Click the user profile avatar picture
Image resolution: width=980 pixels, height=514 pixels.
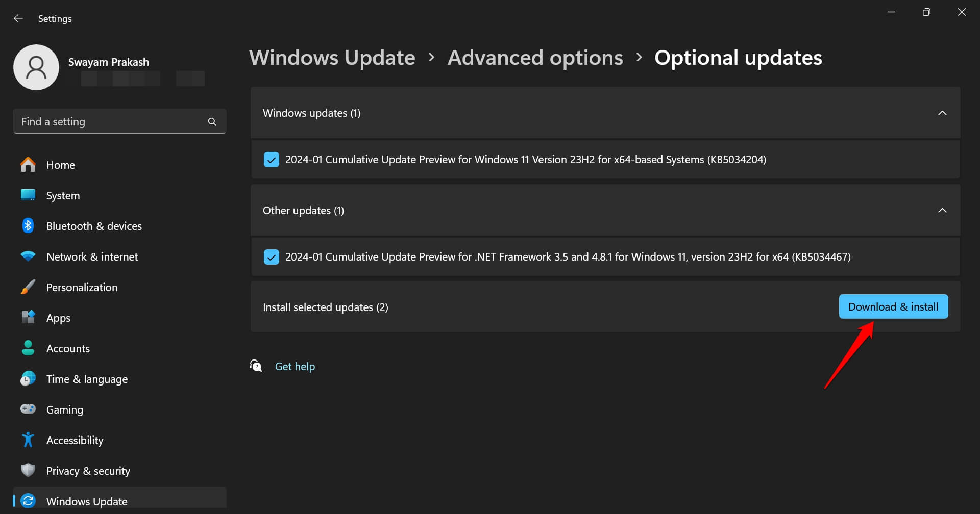point(36,67)
